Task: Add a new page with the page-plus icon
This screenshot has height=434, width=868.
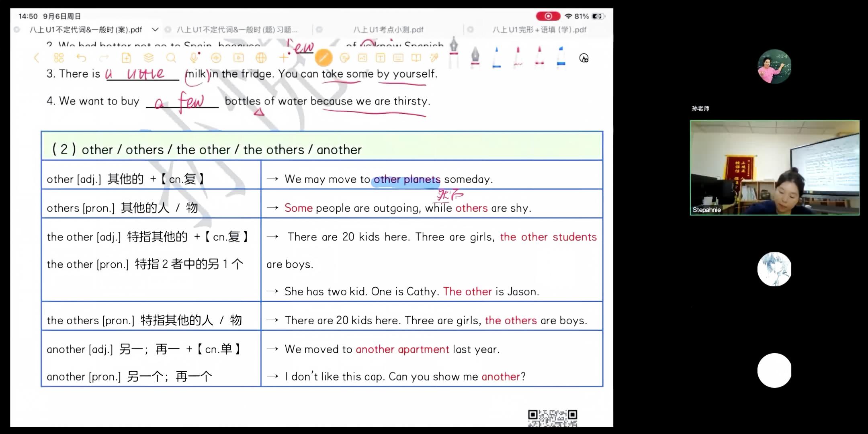Action: click(x=126, y=58)
